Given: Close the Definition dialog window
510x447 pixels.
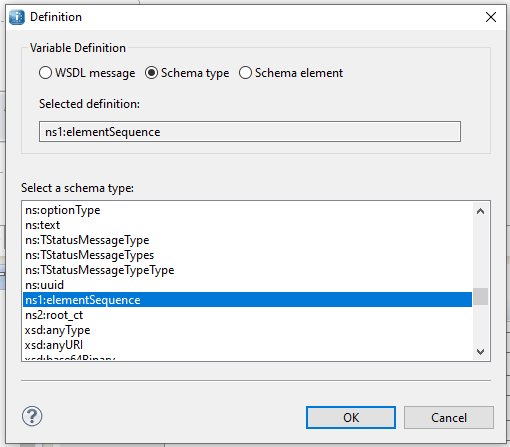Looking at the screenshot, I should pos(491,17).
